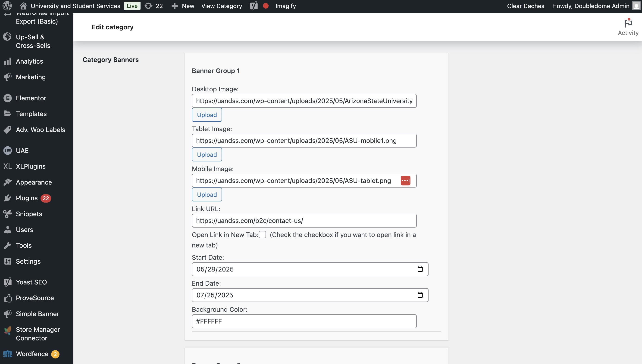The width and height of the screenshot is (642, 364).
Task: Click the University and Student Services site name
Action: (x=75, y=6)
